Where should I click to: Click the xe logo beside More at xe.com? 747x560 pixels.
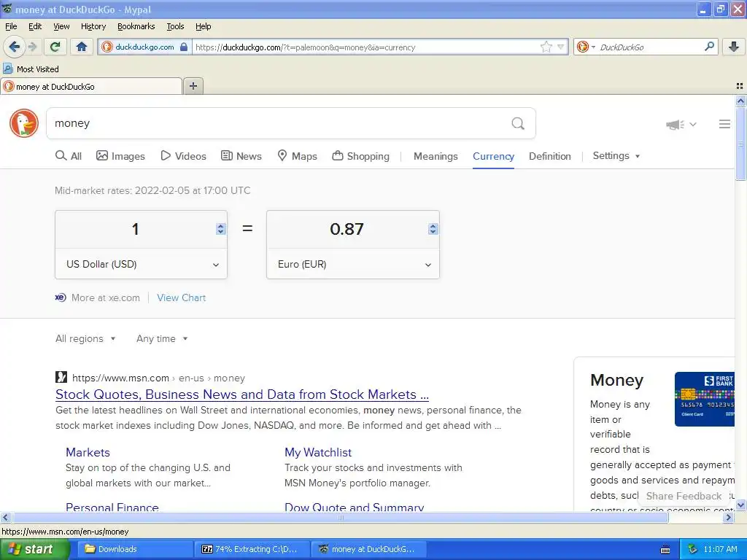pyautogui.click(x=61, y=297)
